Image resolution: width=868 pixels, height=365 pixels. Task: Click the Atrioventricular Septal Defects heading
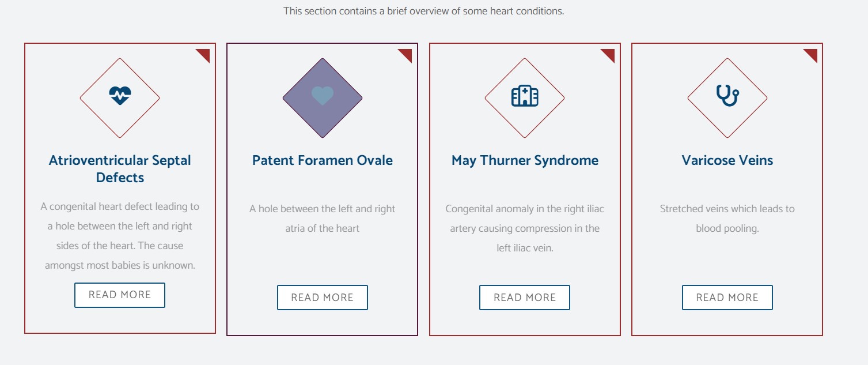120,169
